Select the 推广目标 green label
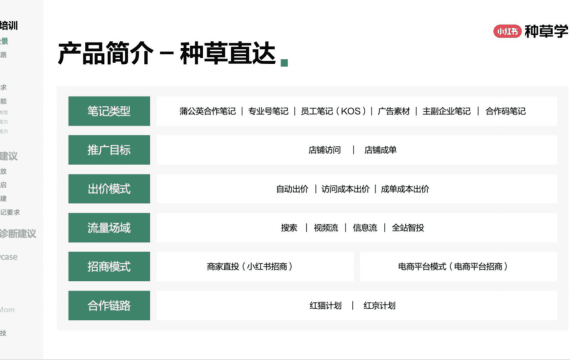This screenshot has width=570, height=360. pyautogui.click(x=109, y=150)
